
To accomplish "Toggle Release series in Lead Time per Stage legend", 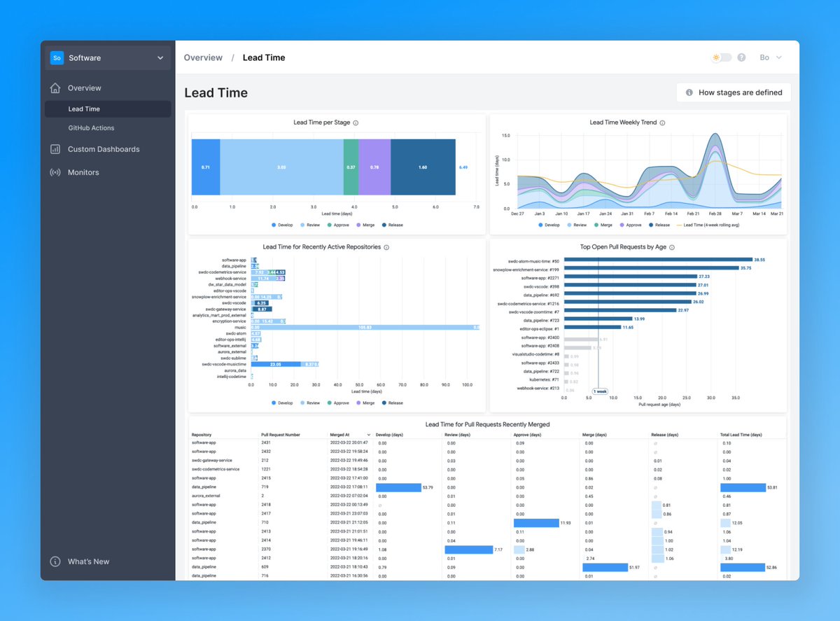I will pos(393,225).
